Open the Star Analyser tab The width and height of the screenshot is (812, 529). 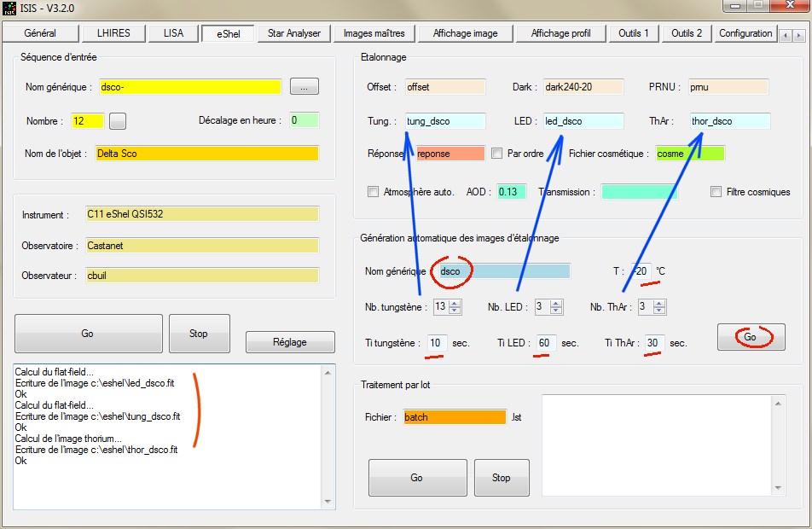pyautogui.click(x=293, y=33)
